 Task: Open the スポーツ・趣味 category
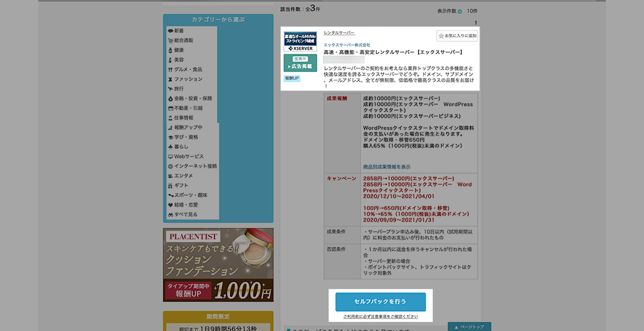tap(191, 195)
